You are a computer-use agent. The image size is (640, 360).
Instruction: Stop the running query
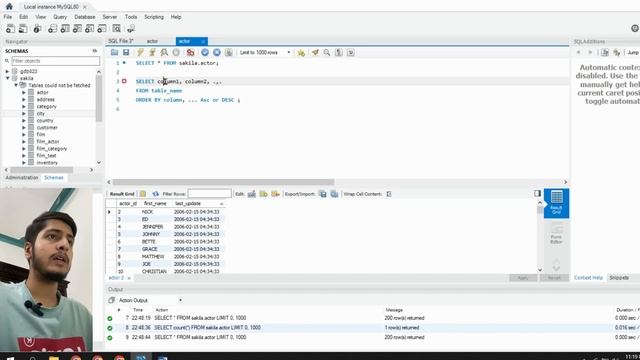pyautogui.click(x=176, y=52)
